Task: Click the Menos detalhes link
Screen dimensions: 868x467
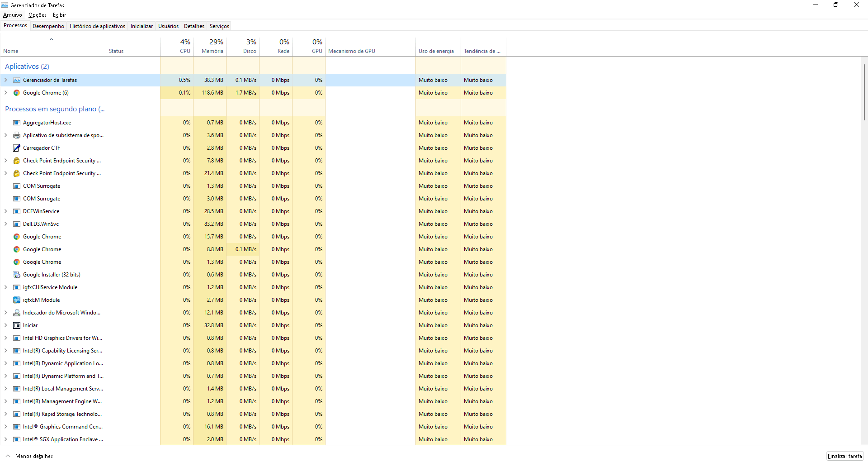Action: pos(34,456)
